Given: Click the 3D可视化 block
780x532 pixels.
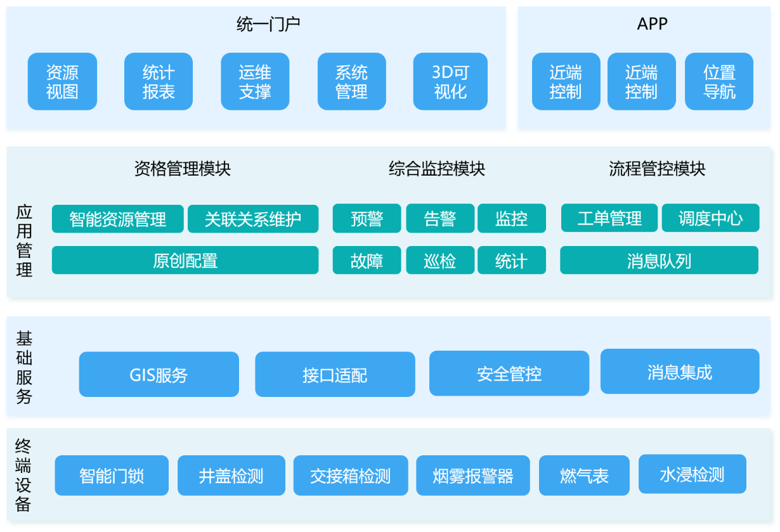Looking at the screenshot, I should coord(450,82).
